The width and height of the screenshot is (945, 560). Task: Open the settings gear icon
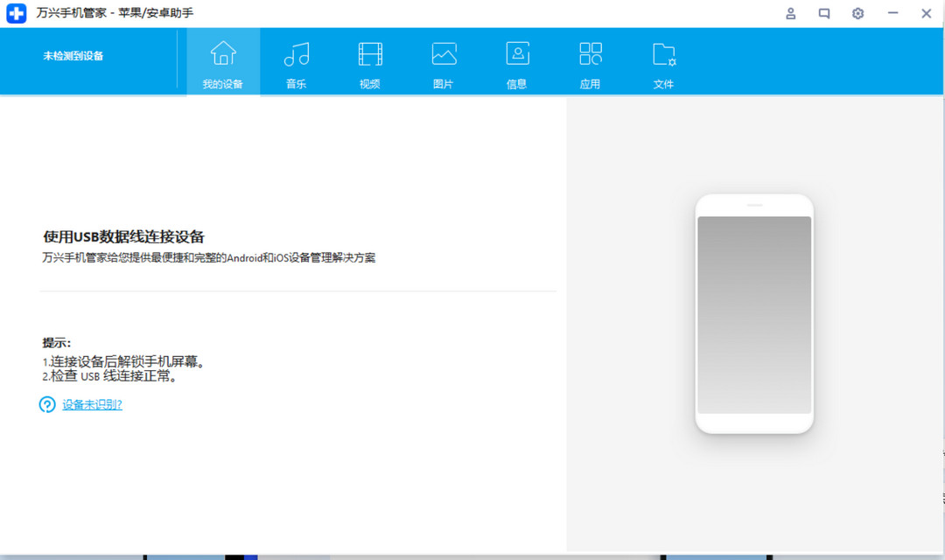tap(857, 13)
